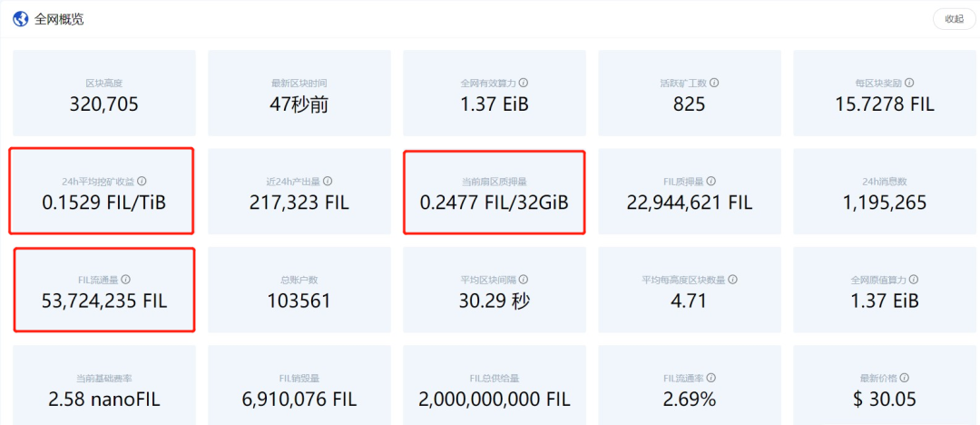
Task: Click info icon next to 全网有效算力
Action: [x=524, y=83]
